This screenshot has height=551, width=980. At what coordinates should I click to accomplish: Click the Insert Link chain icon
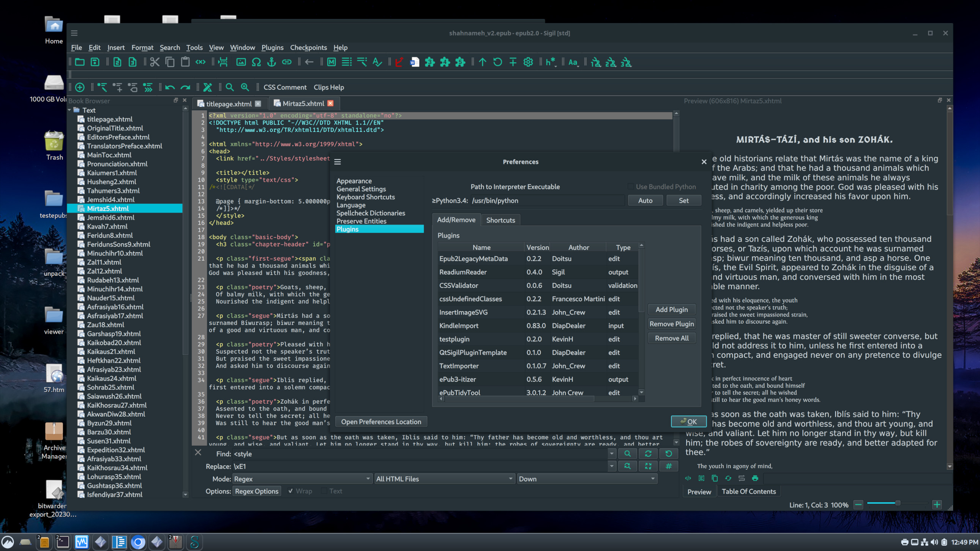pos(286,62)
